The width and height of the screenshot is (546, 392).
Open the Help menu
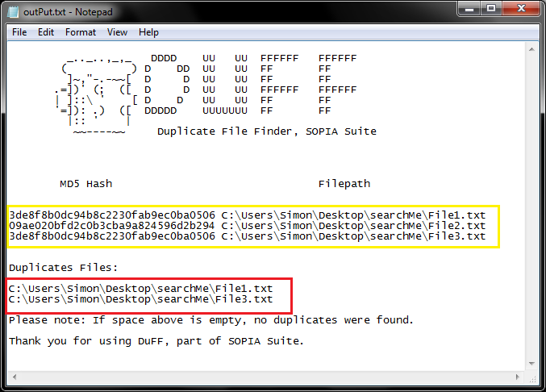tap(148, 32)
